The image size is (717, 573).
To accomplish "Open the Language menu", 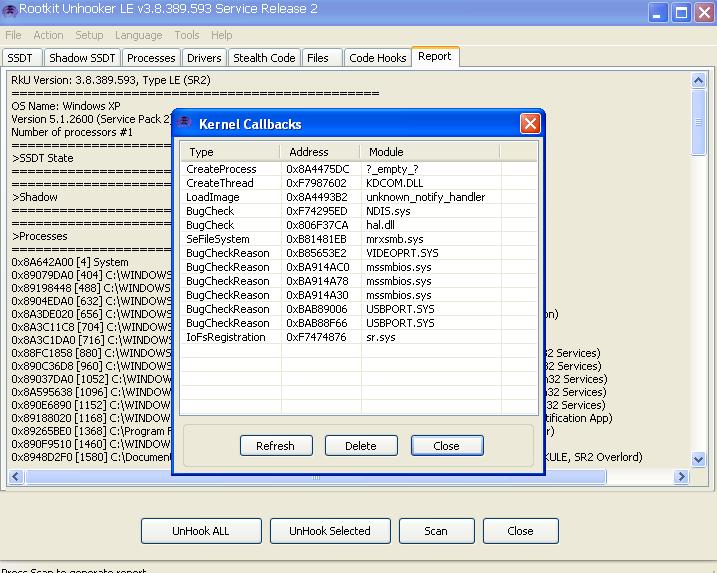I will point(138,35).
